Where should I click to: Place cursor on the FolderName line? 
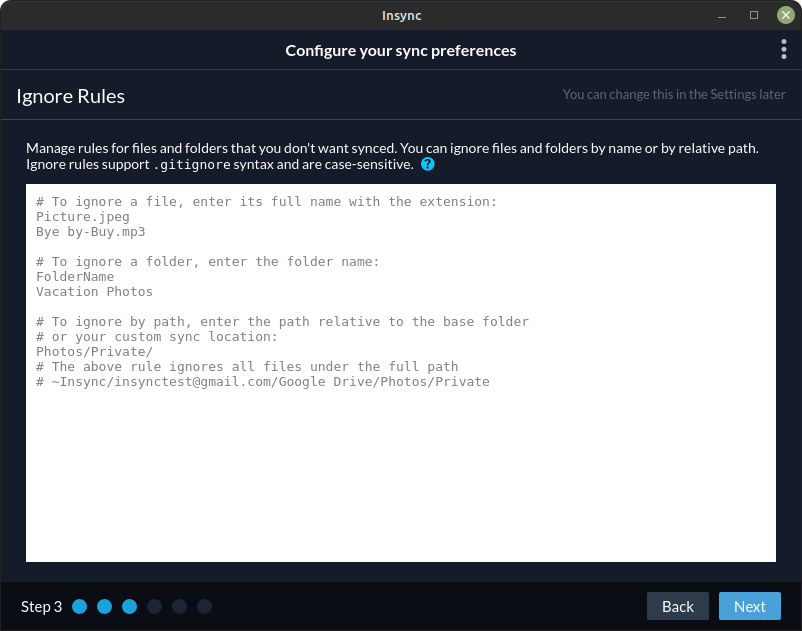(75, 277)
